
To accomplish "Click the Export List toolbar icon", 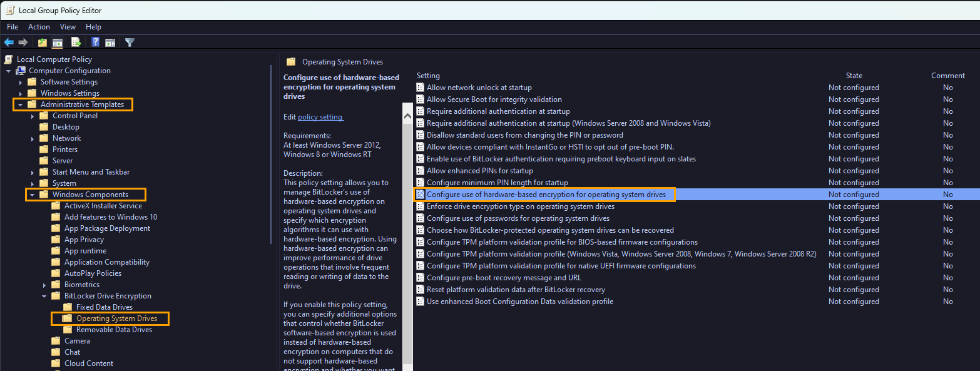I will click(x=76, y=43).
